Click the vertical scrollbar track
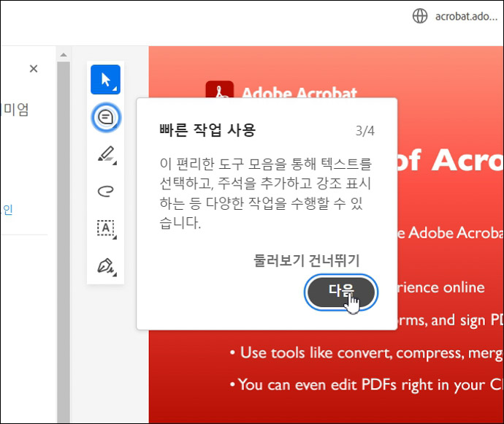The height and width of the screenshot is (424, 504). (64, 241)
